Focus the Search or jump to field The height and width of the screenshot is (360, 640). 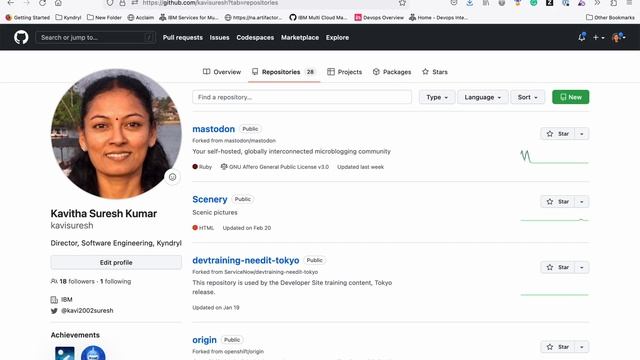coord(96,38)
